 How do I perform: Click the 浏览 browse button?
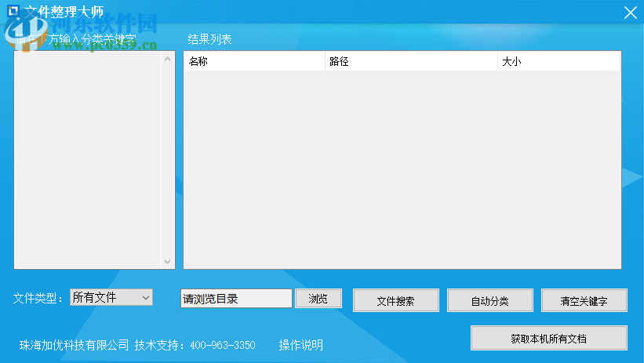pos(318,299)
